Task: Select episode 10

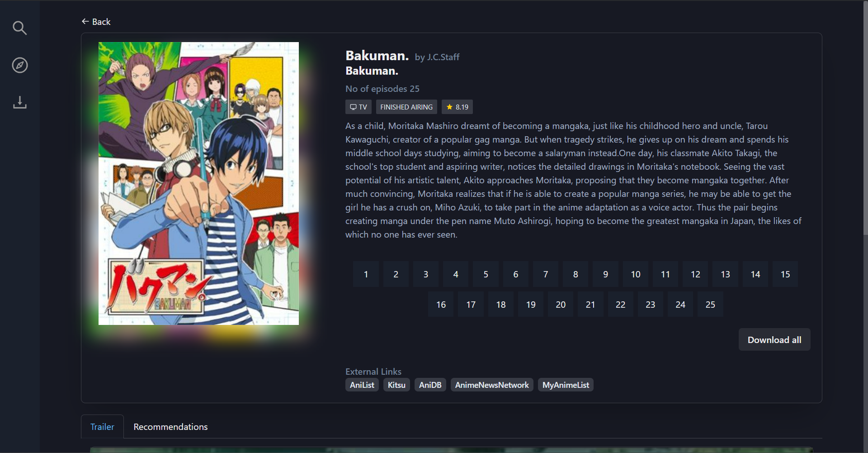Action: pyautogui.click(x=636, y=274)
